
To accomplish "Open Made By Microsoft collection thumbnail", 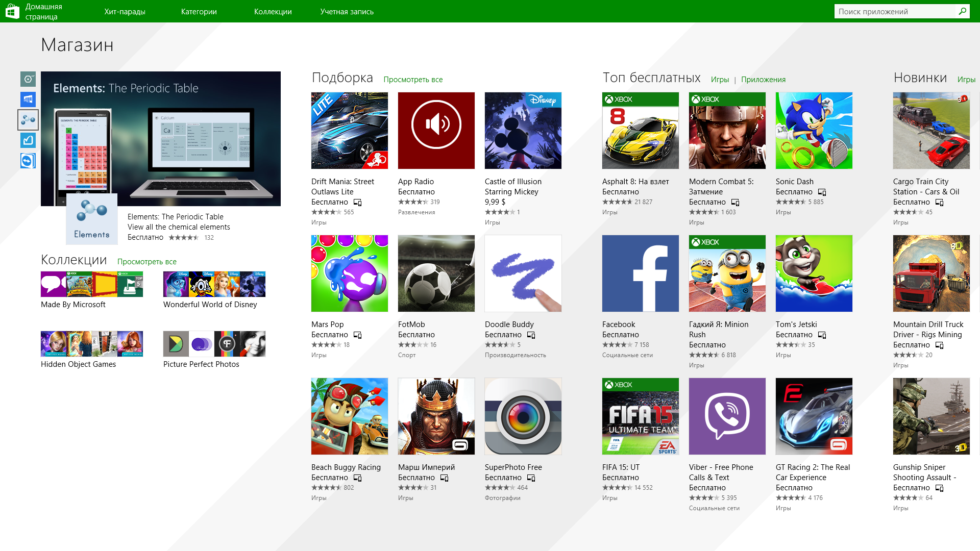I will pyautogui.click(x=92, y=284).
